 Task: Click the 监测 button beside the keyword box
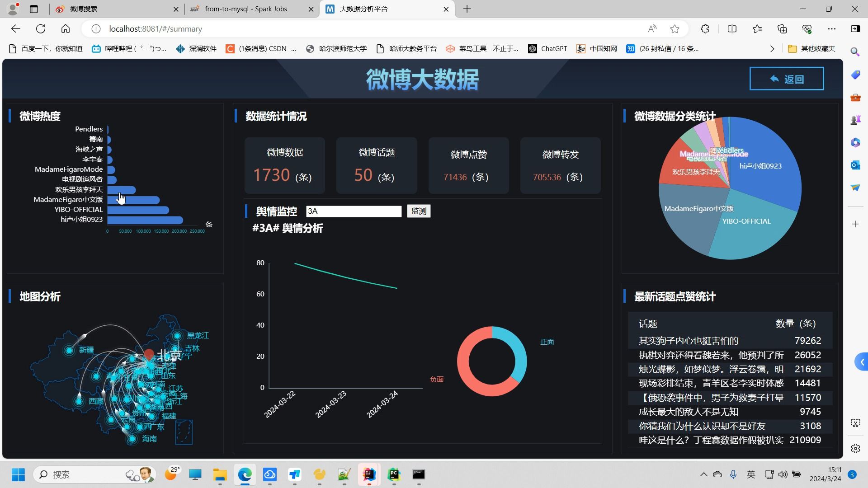(418, 211)
